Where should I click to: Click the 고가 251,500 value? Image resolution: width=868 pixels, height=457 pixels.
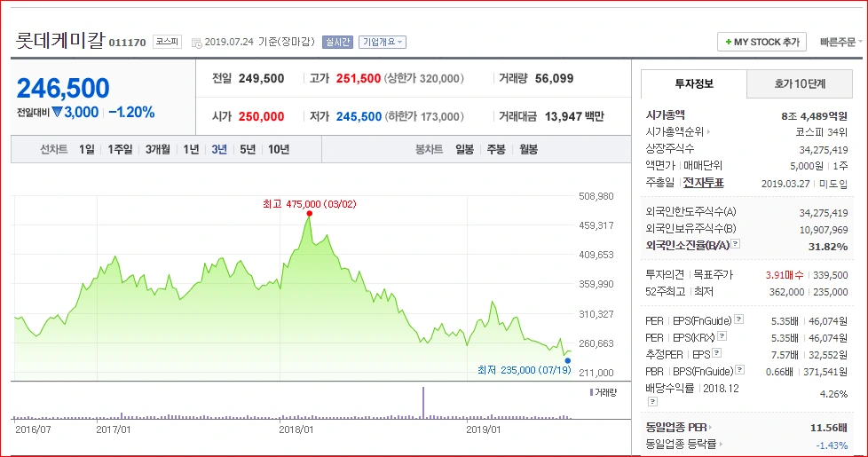359,79
